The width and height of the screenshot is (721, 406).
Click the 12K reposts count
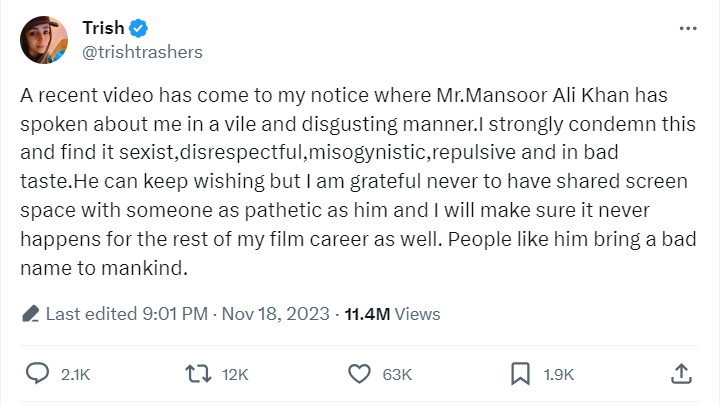[235, 375]
